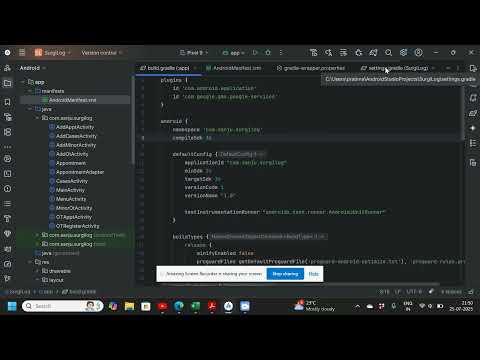Viewport: 480px width, 360px height.
Task: Open the Structure tool window icon
Action: [x=7, y=132]
